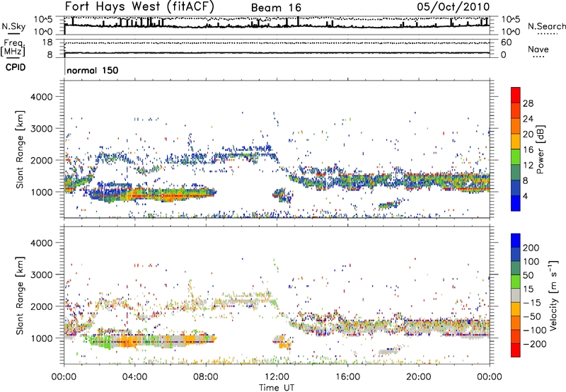Click the '4' label on the Power color bar
The height and width of the screenshot is (392, 566).
(x=526, y=197)
